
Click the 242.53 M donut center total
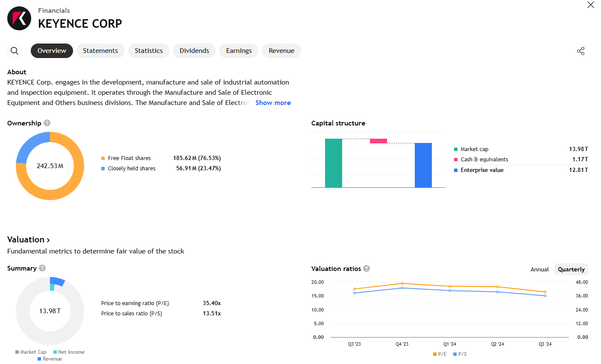[x=50, y=166]
